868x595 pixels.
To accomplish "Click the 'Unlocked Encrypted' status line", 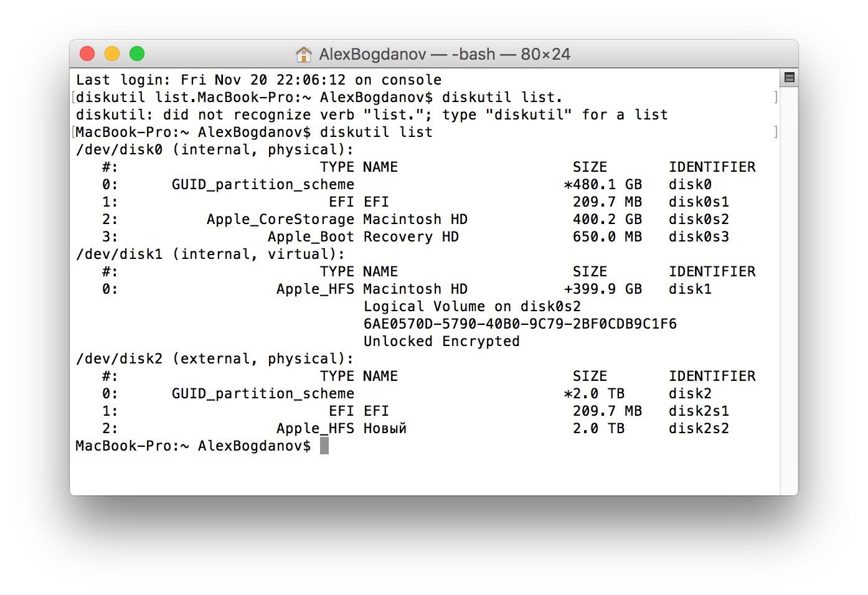I will [441, 342].
